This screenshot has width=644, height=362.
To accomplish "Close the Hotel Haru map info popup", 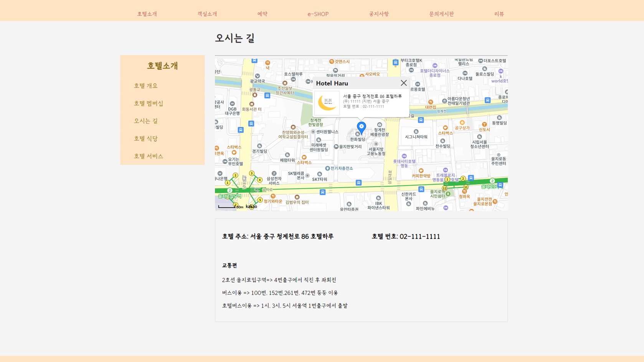I will [403, 83].
